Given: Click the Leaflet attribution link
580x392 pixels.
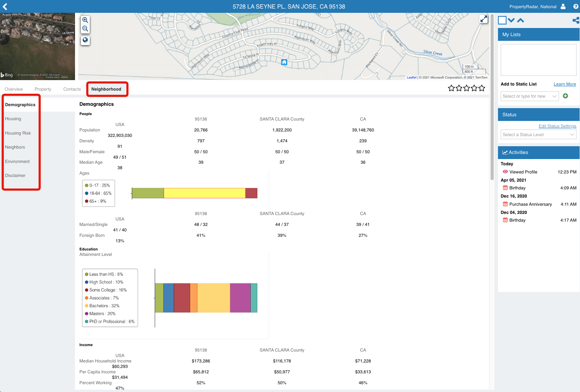Looking at the screenshot, I should coord(412,77).
